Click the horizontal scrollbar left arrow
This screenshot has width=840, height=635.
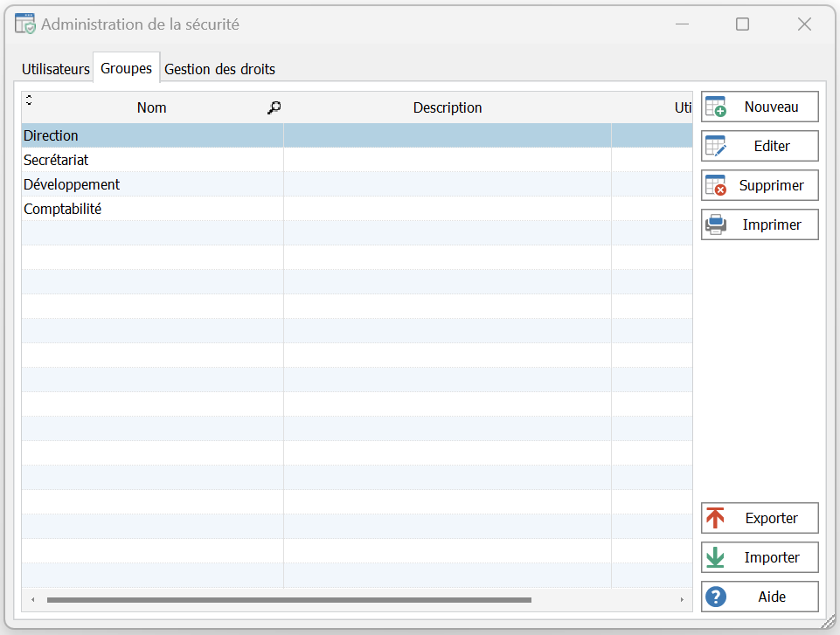[32, 600]
